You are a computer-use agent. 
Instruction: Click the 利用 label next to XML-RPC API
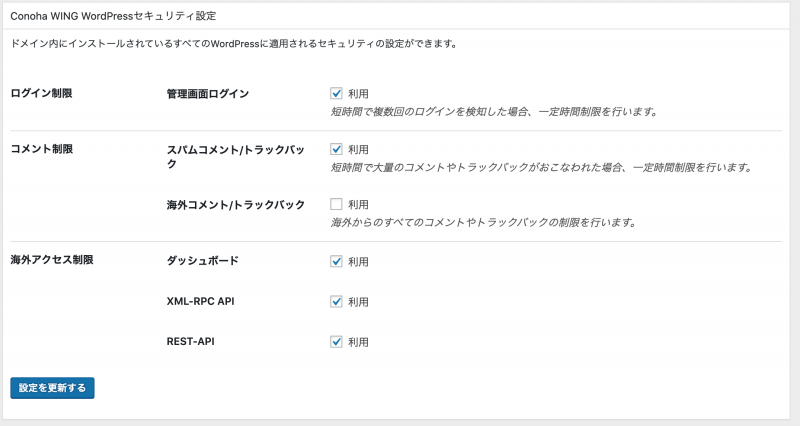pyautogui.click(x=358, y=302)
